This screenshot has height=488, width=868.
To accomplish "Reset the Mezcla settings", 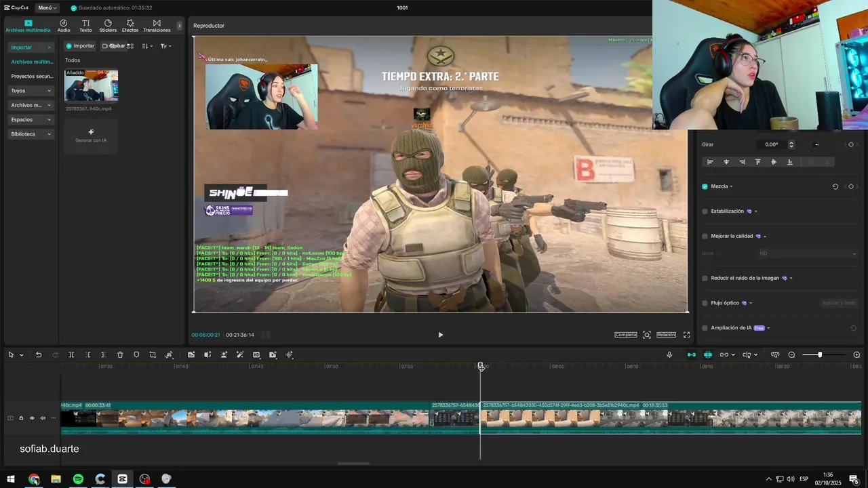I will [835, 186].
